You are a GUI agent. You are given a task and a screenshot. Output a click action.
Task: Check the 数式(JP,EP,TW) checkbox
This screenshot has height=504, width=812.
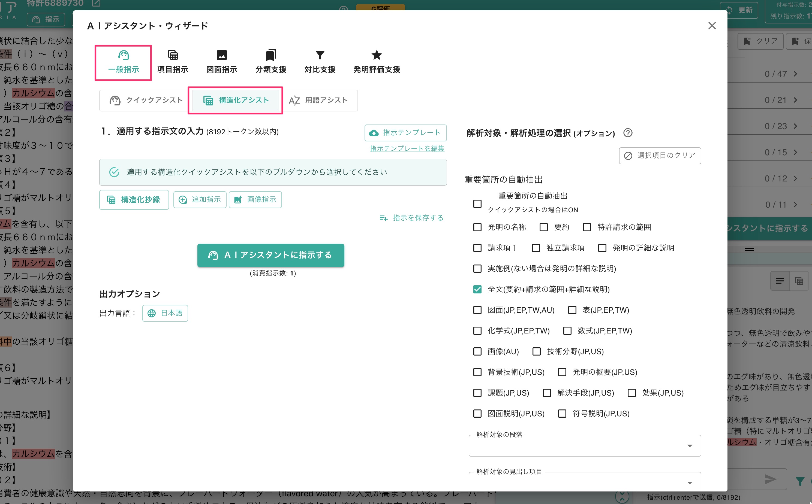click(567, 331)
